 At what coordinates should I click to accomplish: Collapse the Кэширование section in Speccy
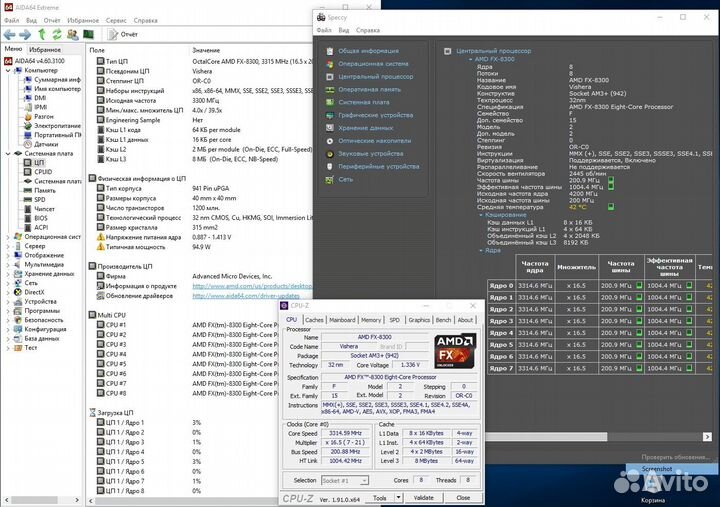[481, 215]
